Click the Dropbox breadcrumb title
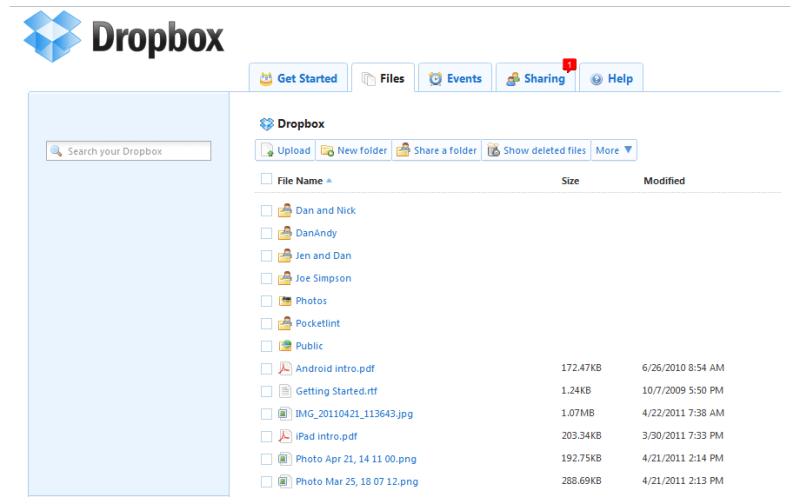The image size is (800, 504). pos(301,124)
